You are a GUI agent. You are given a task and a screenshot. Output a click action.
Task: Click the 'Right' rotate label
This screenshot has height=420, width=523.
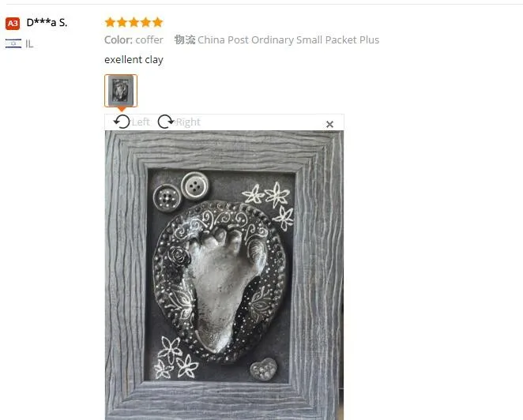pyautogui.click(x=188, y=122)
